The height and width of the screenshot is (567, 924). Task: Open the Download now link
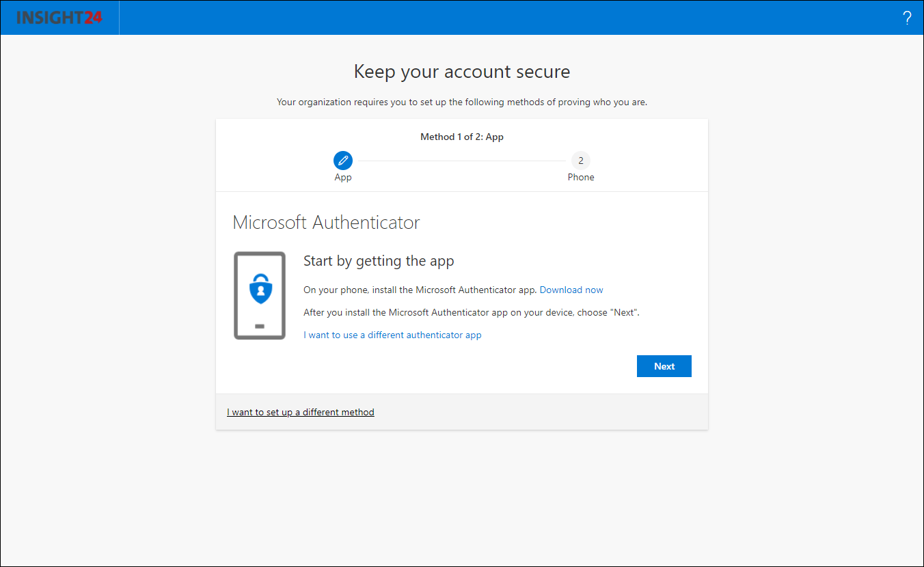571,290
